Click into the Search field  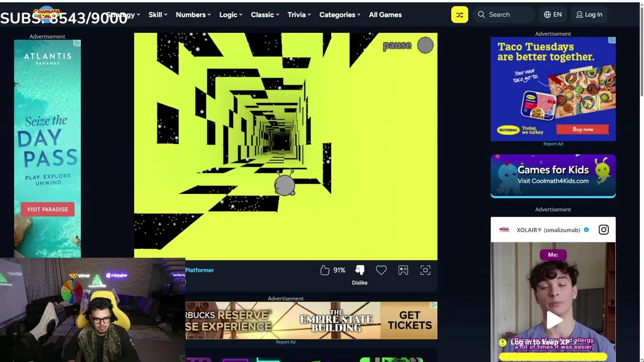[x=504, y=15]
